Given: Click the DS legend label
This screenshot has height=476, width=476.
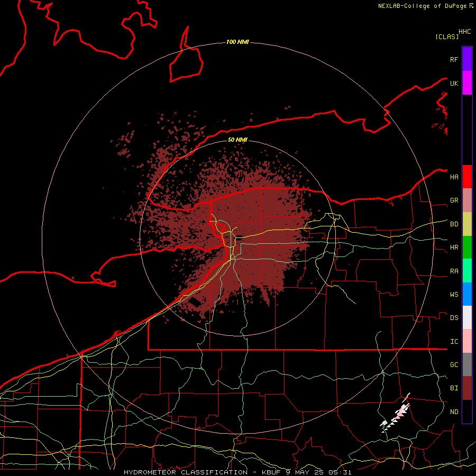Looking at the screenshot, I should [x=454, y=318].
